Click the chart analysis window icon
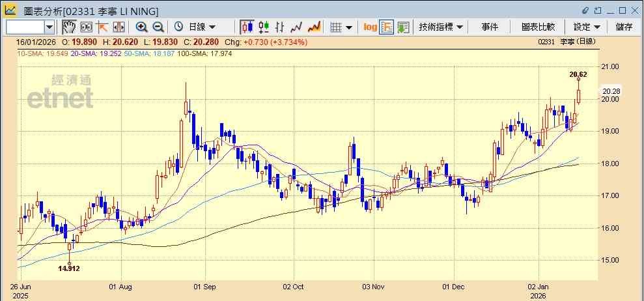 click(10, 10)
